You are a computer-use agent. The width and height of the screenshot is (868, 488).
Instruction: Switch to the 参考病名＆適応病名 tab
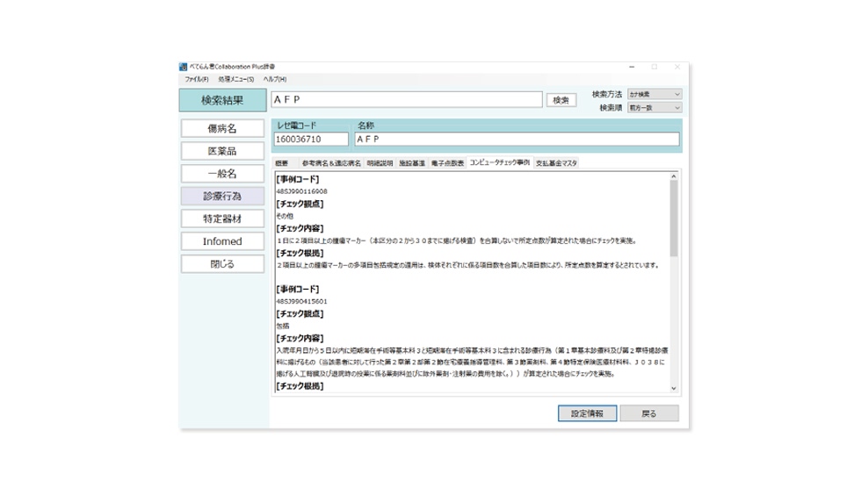click(x=331, y=163)
